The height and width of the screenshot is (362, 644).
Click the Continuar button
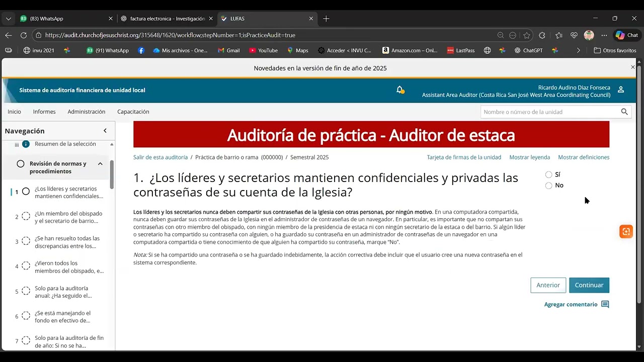pyautogui.click(x=589, y=285)
